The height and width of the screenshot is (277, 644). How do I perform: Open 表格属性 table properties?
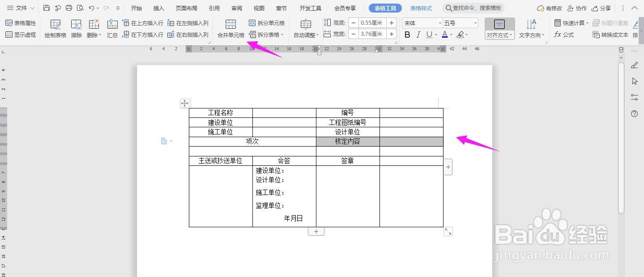[x=21, y=22]
